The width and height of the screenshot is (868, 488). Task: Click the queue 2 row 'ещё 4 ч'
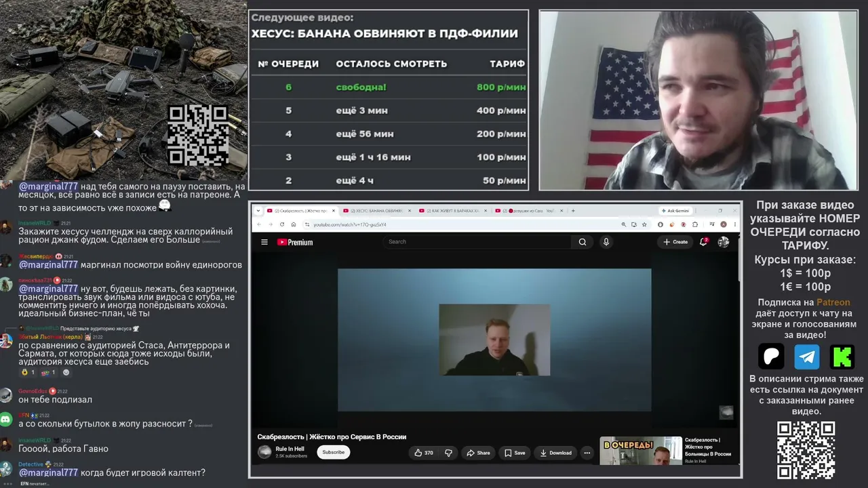pyautogui.click(x=389, y=180)
